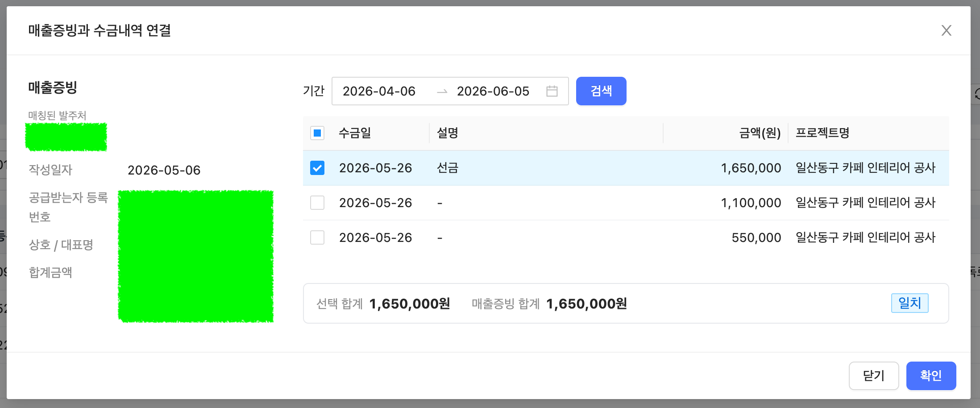Click the arrow between the two dates
The image size is (980, 408).
(x=442, y=92)
